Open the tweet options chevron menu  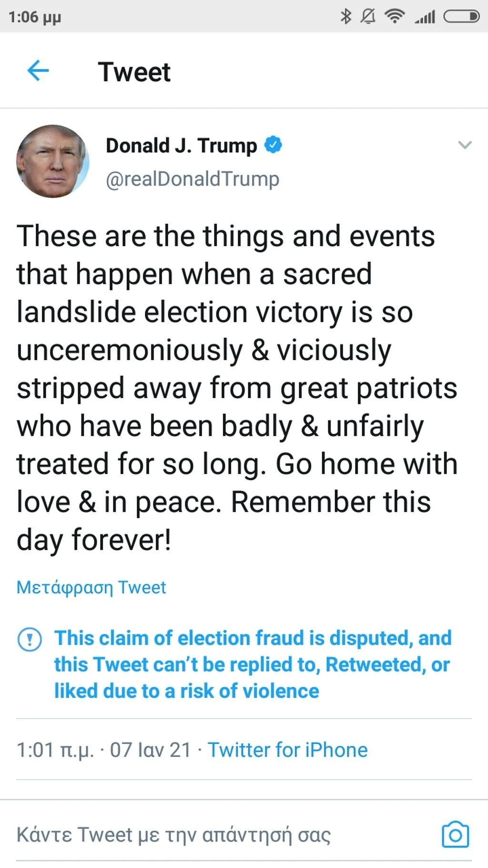tap(465, 145)
